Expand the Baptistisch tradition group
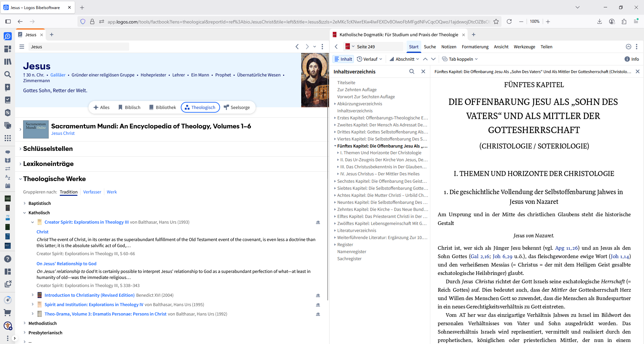Screen dimensions: 644x344 [x=24, y=203]
